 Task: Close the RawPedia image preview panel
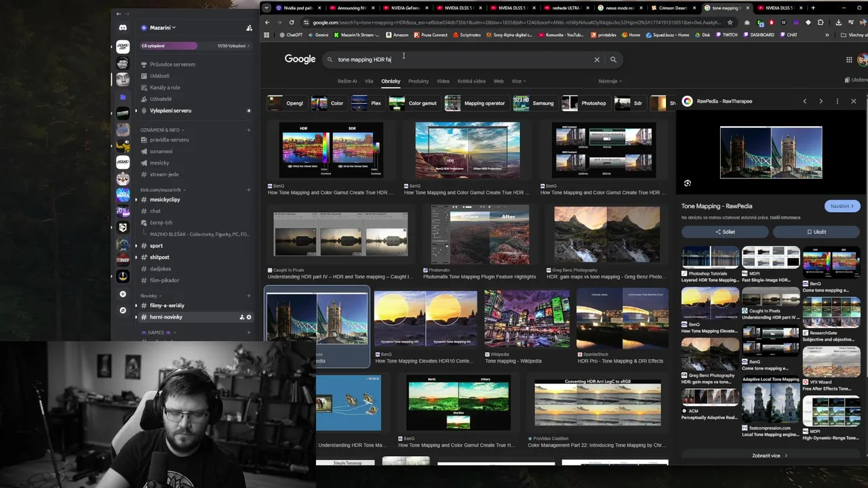[853, 101]
